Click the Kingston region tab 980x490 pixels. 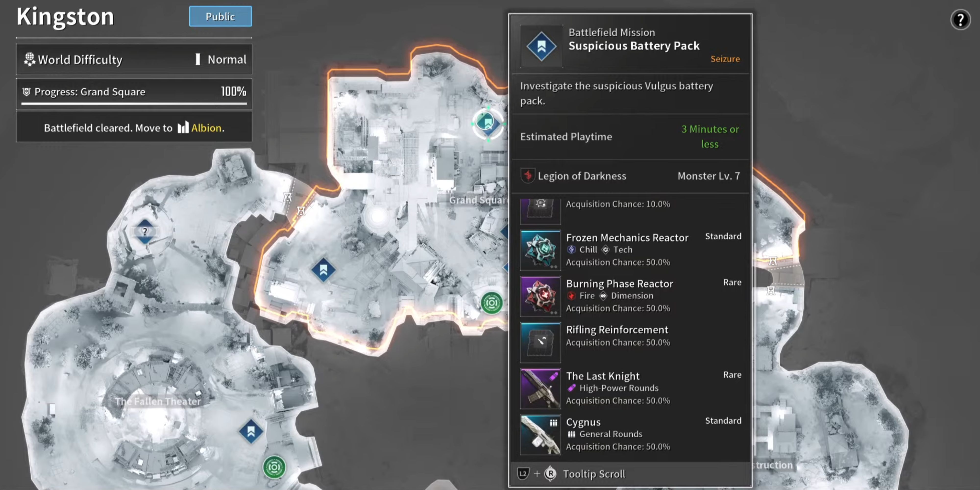[x=66, y=17]
